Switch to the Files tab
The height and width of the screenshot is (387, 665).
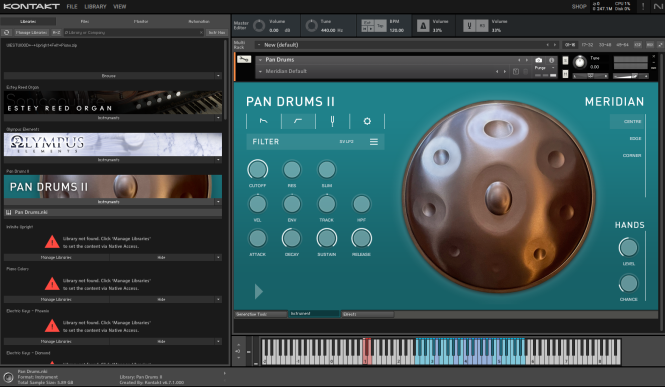(85, 21)
